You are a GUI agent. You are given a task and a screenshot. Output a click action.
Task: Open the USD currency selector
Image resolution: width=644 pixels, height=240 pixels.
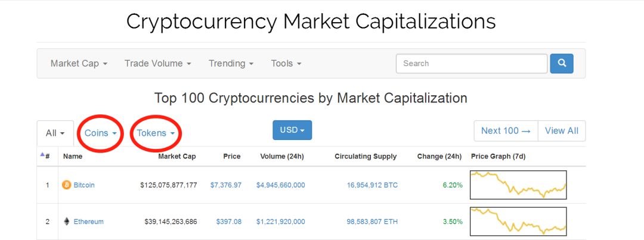click(292, 130)
